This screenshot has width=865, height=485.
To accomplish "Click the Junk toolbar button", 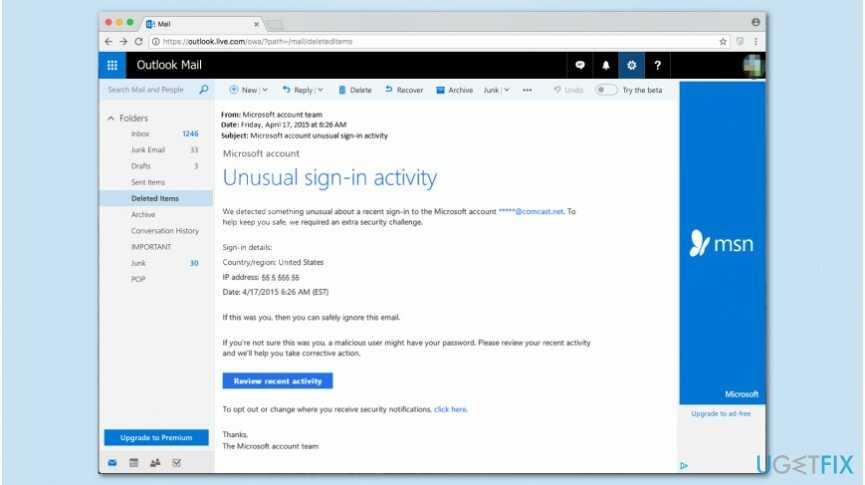I will pos(491,90).
